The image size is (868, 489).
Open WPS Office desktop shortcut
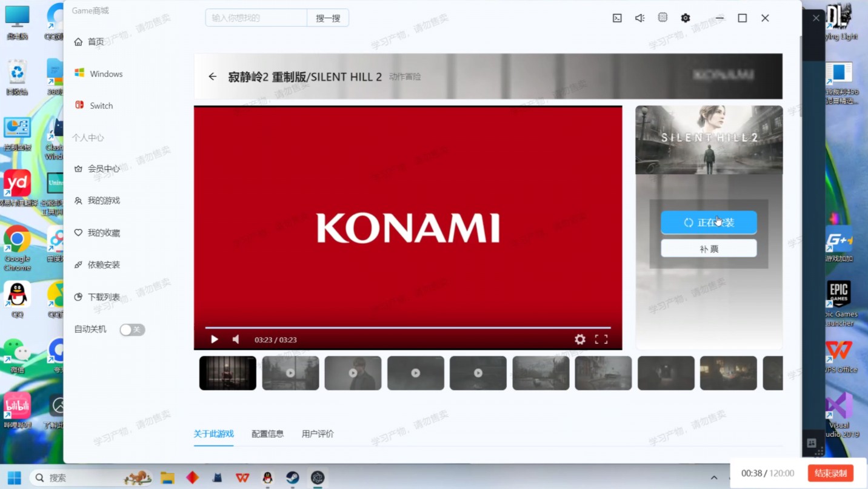(x=840, y=356)
